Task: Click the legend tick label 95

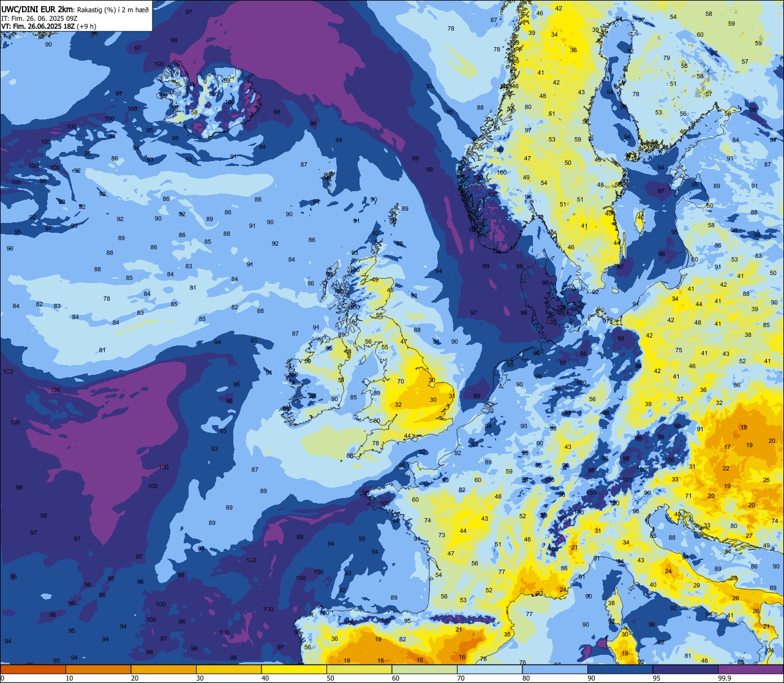Action: (657, 678)
